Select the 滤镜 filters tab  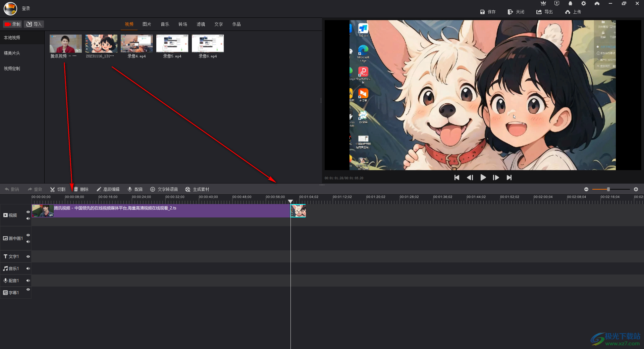pos(201,24)
